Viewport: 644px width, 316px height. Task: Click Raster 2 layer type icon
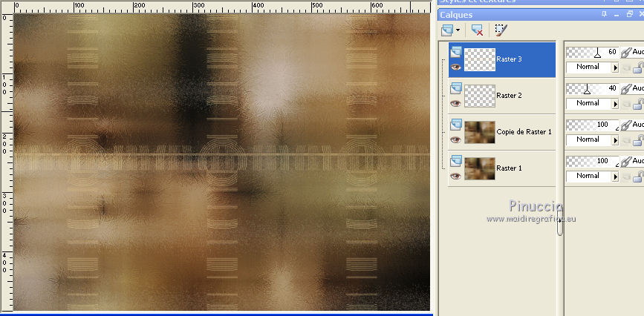(456, 88)
